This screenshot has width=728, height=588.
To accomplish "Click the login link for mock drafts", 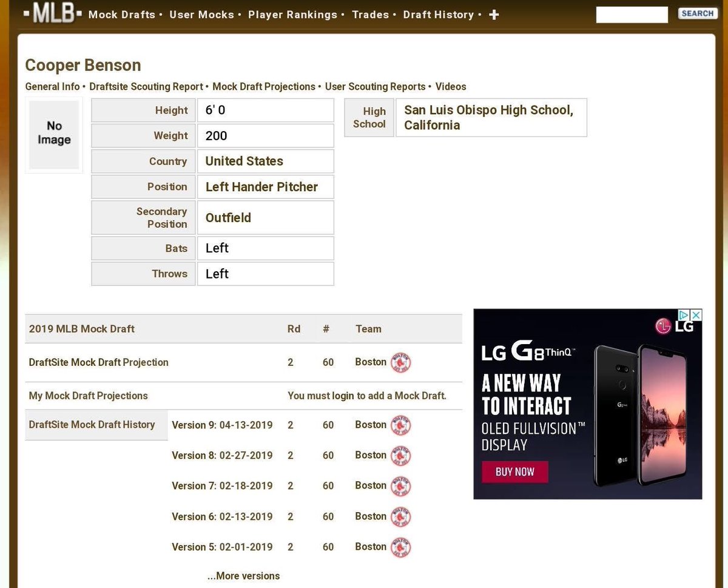I will [x=343, y=396].
